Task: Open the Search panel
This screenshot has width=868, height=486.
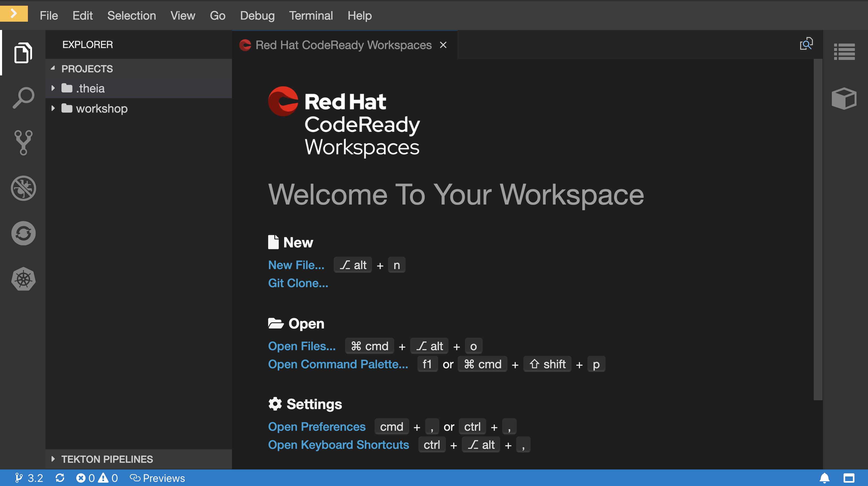Action: [23, 97]
